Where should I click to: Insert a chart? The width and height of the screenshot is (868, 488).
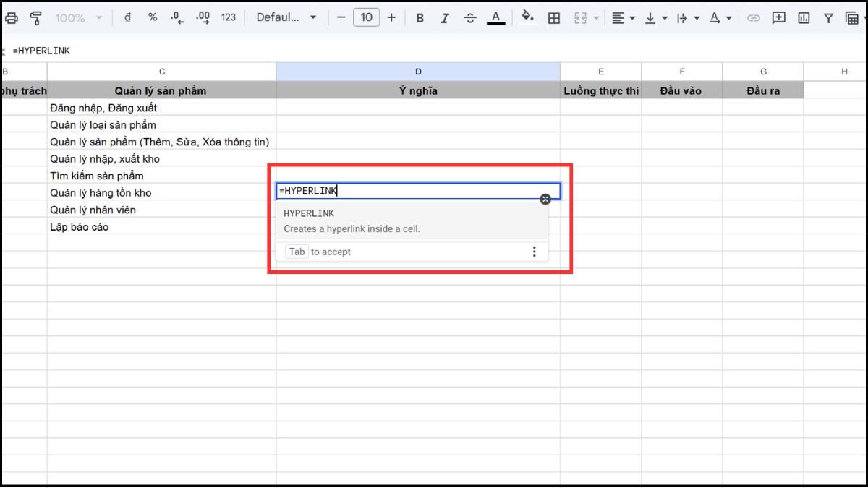pyautogui.click(x=804, y=17)
